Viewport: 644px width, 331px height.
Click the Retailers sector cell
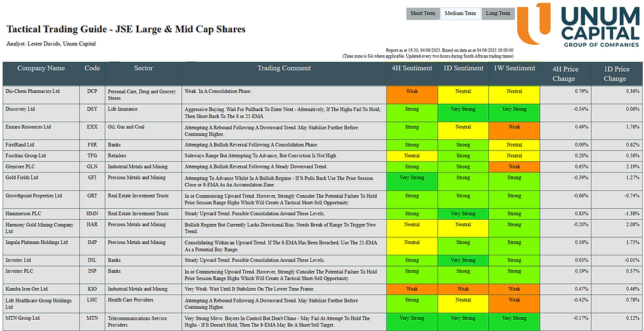click(143, 156)
